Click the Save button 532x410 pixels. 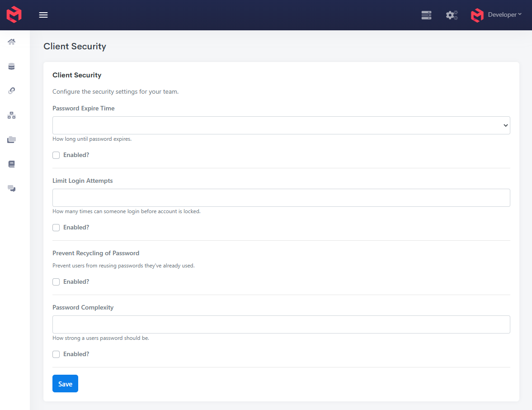point(65,383)
